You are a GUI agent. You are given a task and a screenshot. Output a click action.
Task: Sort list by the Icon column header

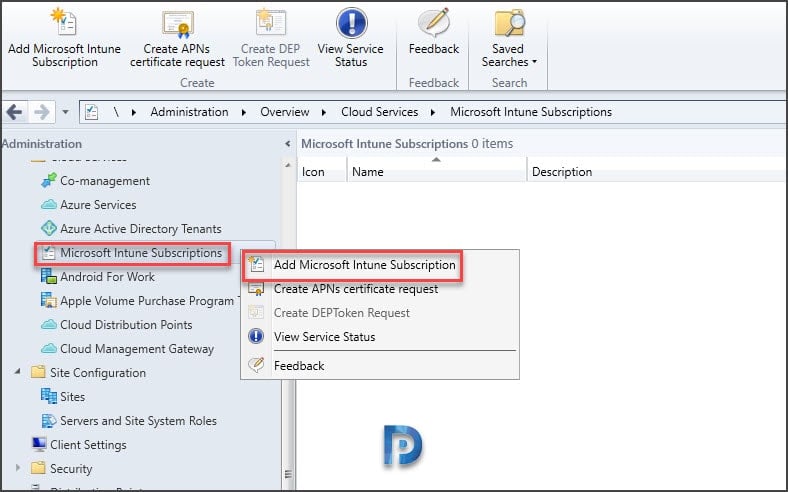(322, 171)
